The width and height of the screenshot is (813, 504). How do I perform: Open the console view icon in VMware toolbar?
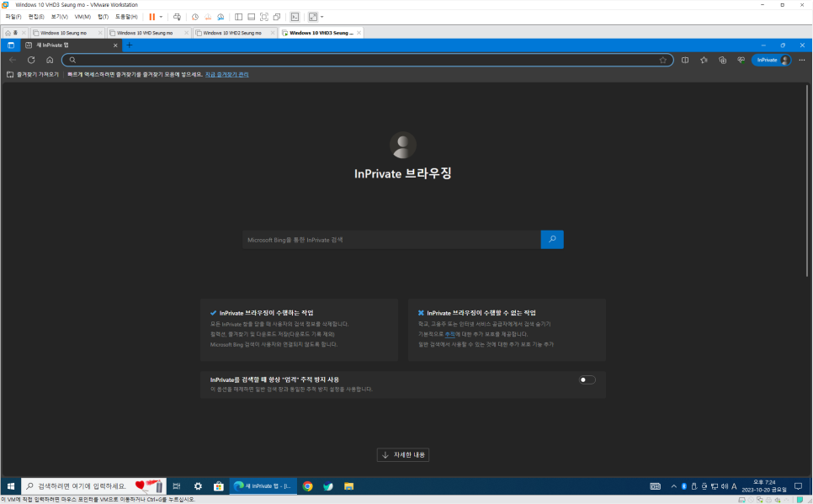point(295,17)
